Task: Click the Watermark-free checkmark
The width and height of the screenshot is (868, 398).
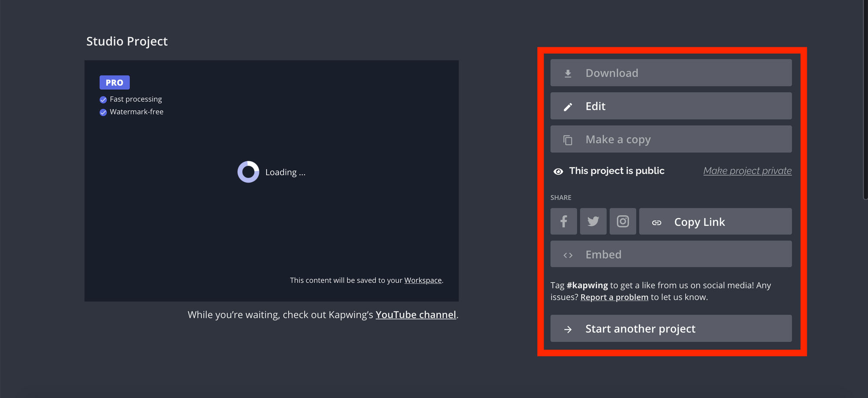Action: tap(103, 112)
